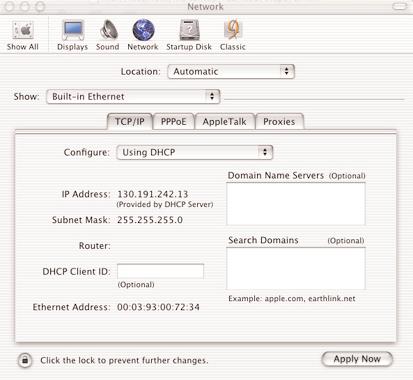Image resolution: width=413 pixels, height=380 pixels.
Task: Open the Sound preferences speaker icon
Action: [x=108, y=30]
